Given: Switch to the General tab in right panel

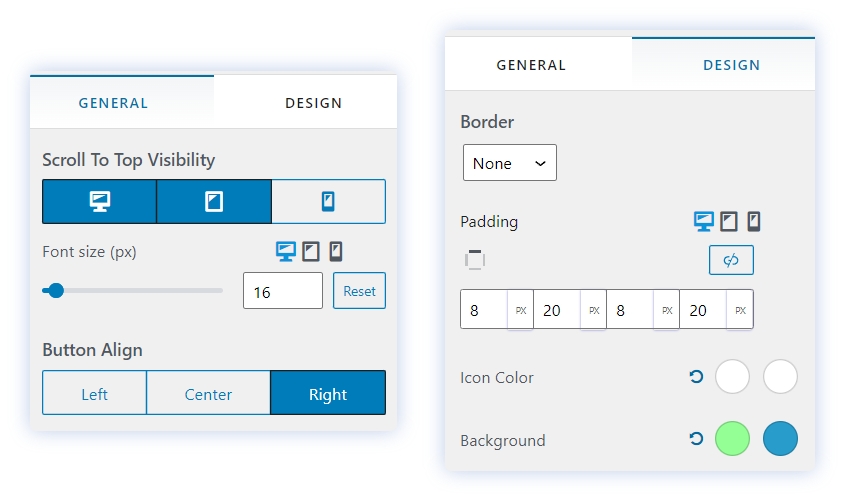Looking at the screenshot, I should coord(531,65).
